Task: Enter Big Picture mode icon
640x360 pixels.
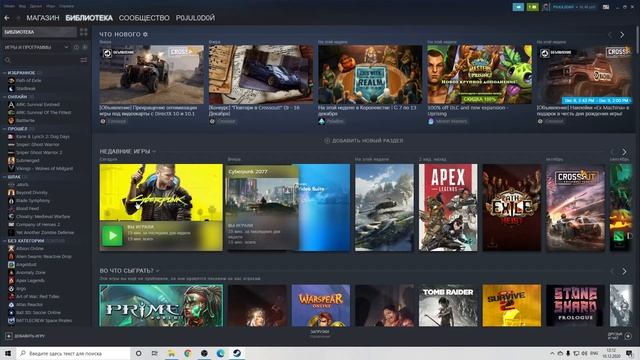Action: click(606, 7)
